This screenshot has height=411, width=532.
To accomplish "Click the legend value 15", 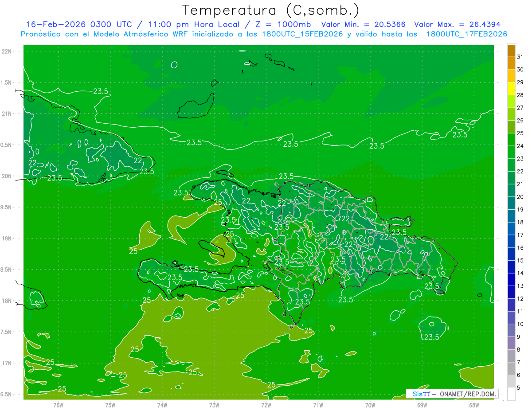I will tap(520, 261).
